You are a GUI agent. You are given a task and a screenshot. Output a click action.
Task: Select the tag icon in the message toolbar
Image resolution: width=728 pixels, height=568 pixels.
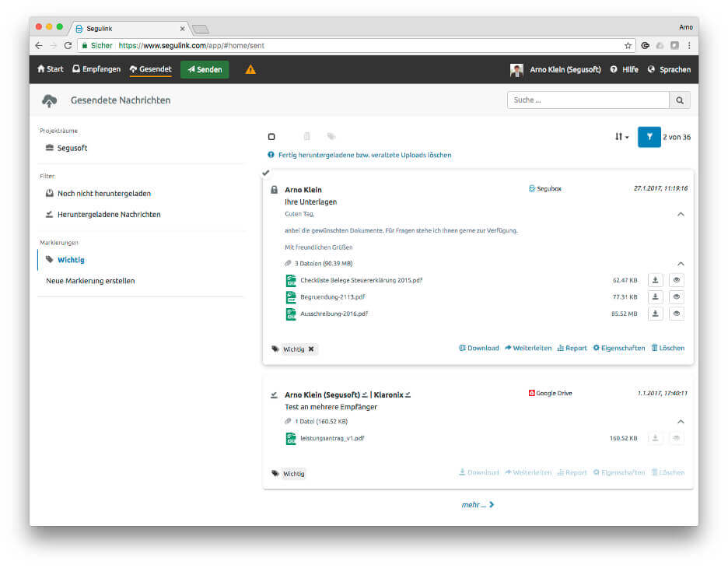330,136
